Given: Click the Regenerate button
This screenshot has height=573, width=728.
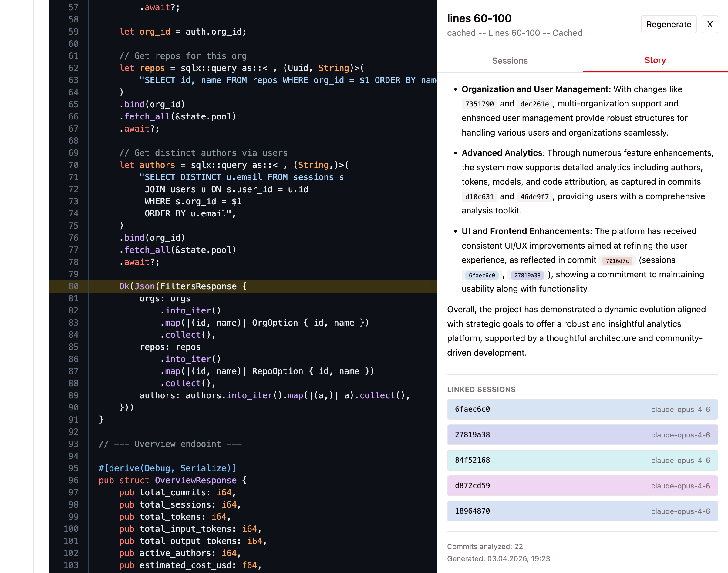Looking at the screenshot, I should [668, 25].
